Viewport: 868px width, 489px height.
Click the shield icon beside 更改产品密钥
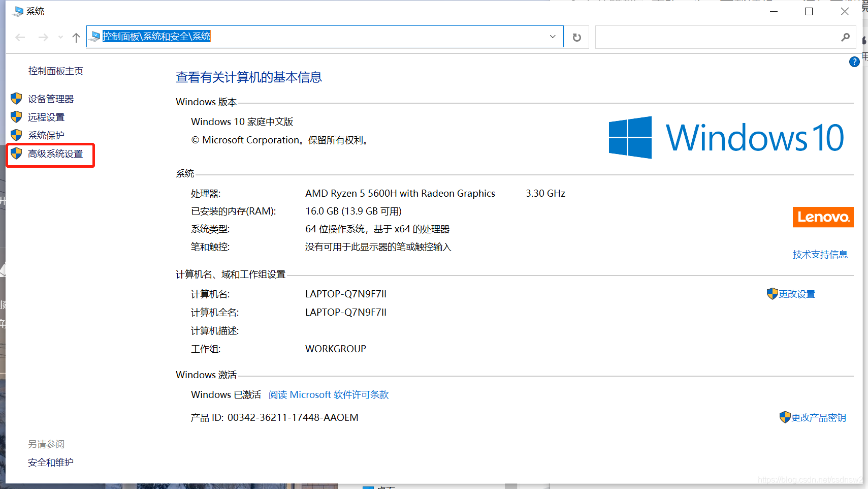pos(785,417)
